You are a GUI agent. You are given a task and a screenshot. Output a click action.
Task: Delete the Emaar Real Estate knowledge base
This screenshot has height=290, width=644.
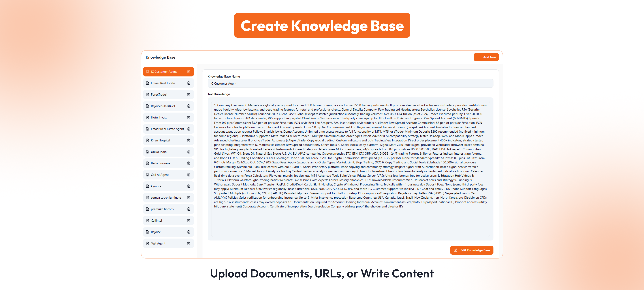pos(188,83)
